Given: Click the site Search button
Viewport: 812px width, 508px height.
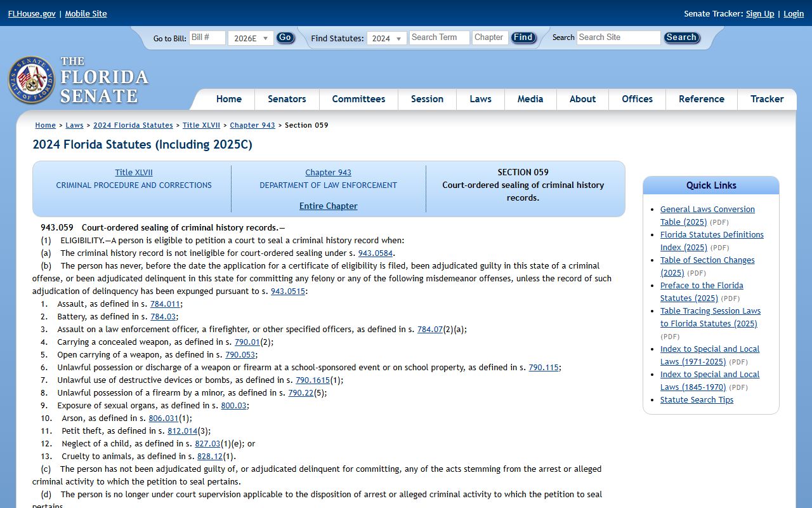Looking at the screenshot, I should [681, 37].
